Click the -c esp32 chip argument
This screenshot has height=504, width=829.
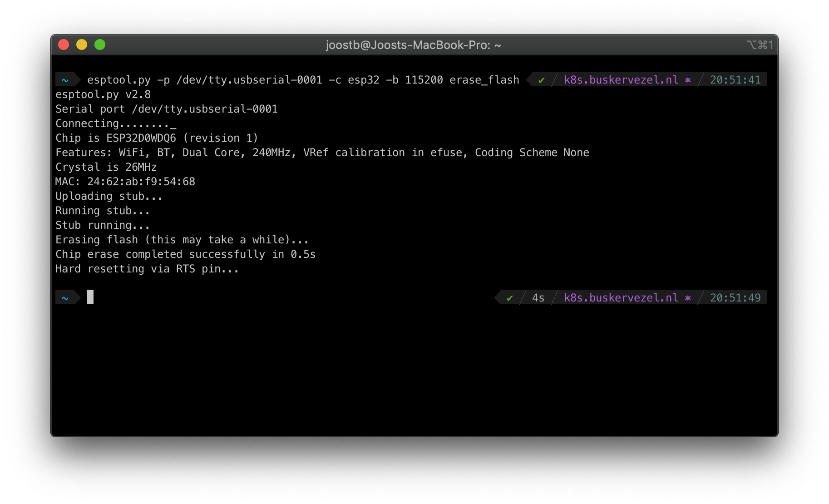pos(354,80)
